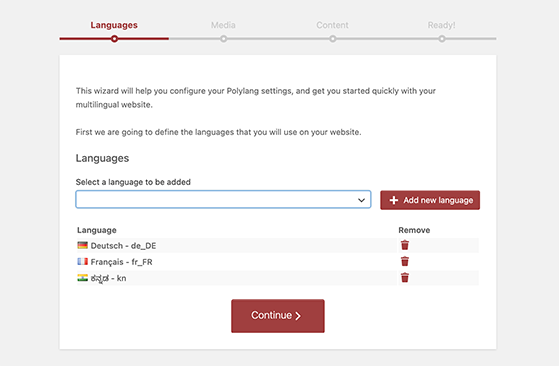Click the Languages step circle marker
The image size is (559, 366).
[114, 38]
